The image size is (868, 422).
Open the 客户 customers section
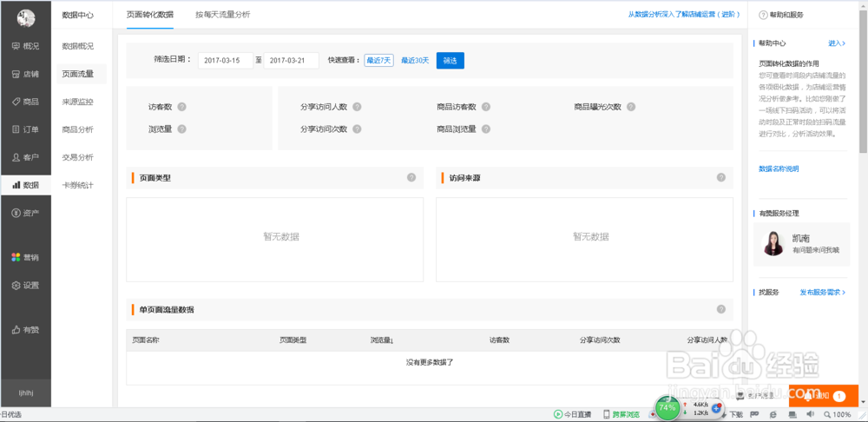click(x=25, y=157)
